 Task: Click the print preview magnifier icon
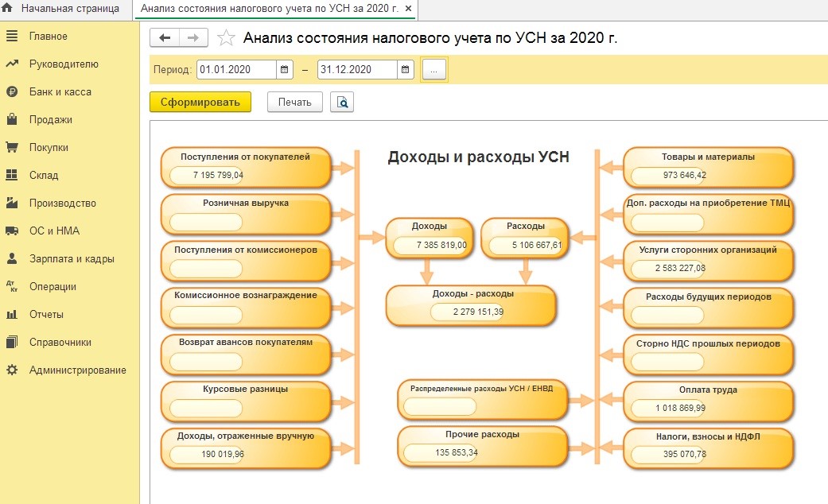point(342,103)
